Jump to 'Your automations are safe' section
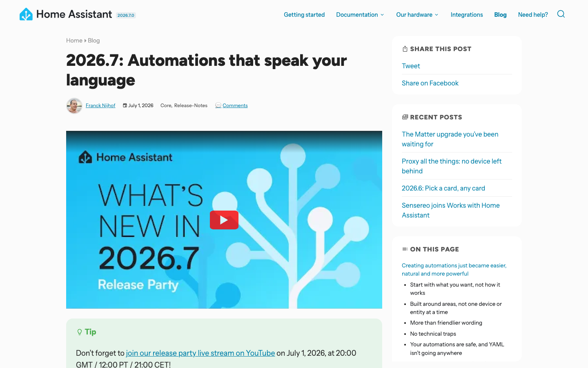Screen dimensions: 588x368 pos(457,349)
